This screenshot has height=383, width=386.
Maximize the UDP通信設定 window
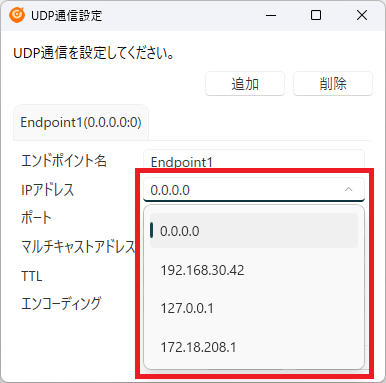pyautogui.click(x=316, y=15)
